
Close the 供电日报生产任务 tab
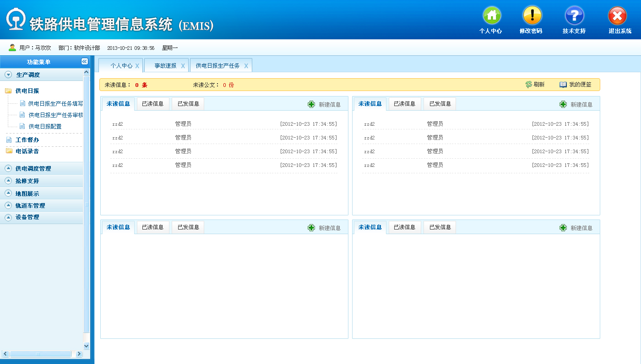pos(246,66)
